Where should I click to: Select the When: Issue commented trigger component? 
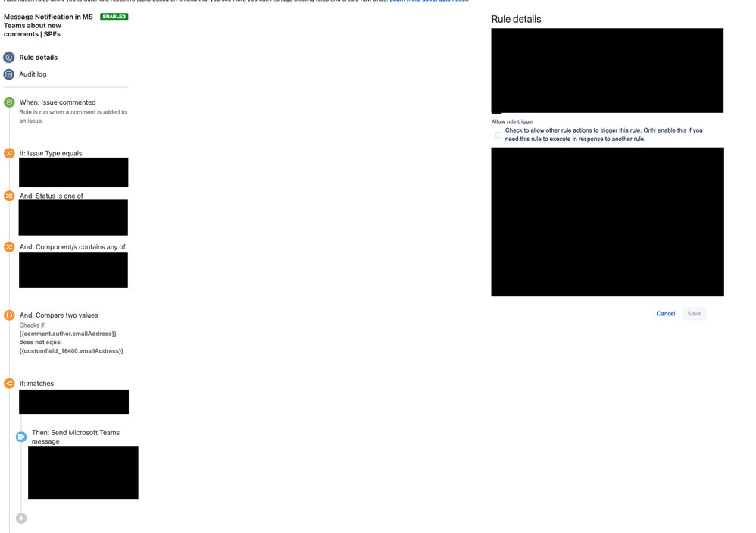coord(57,102)
